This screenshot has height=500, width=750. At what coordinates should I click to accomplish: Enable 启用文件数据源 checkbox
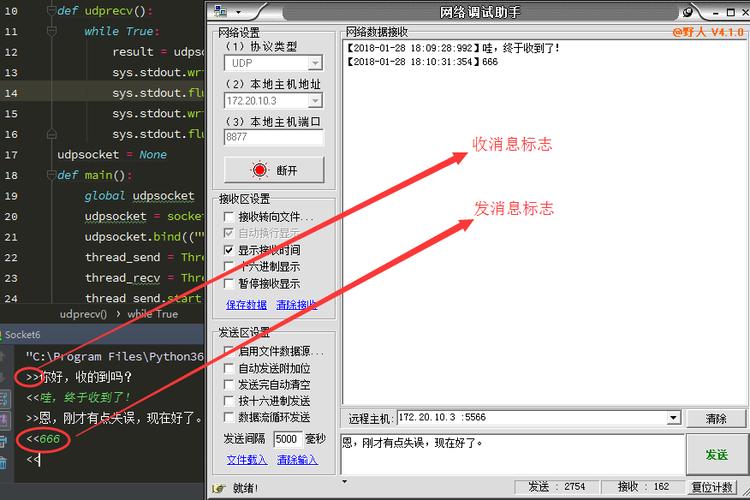(x=229, y=351)
